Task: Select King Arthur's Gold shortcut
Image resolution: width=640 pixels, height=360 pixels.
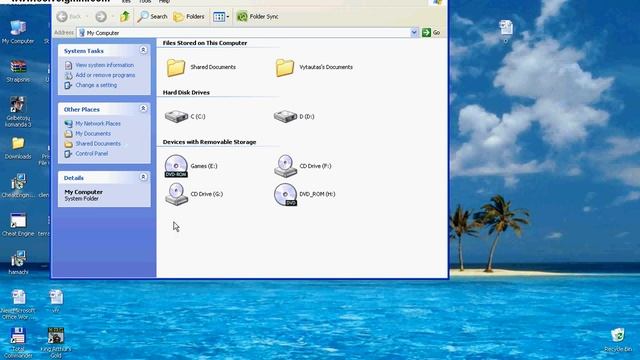Action: [x=56, y=336]
